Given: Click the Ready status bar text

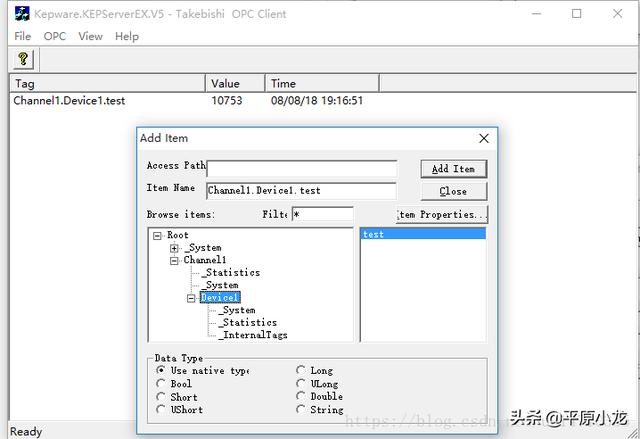Looking at the screenshot, I should tap(26, 432).
